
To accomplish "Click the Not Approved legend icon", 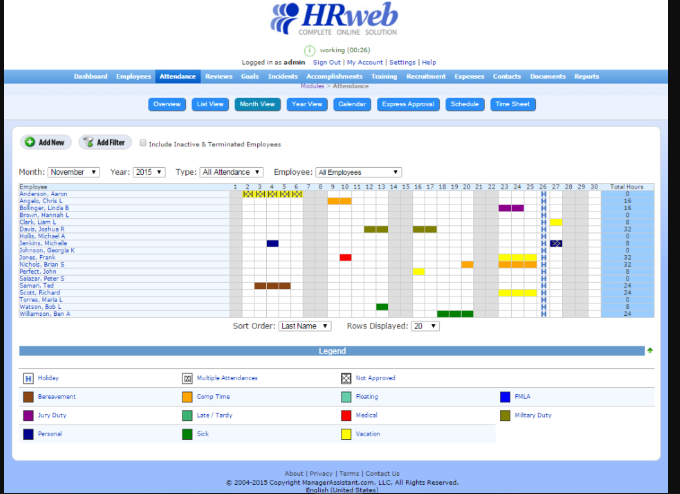I will (x=346, y=378).
